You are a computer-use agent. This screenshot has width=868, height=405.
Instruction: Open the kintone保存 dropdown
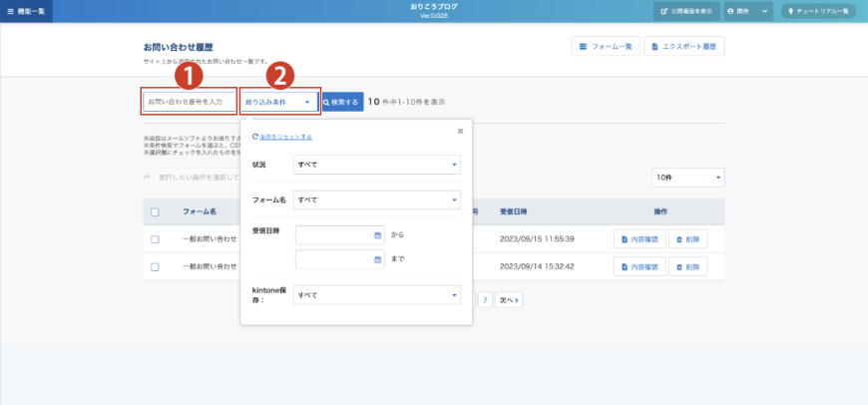pos(376,296)
